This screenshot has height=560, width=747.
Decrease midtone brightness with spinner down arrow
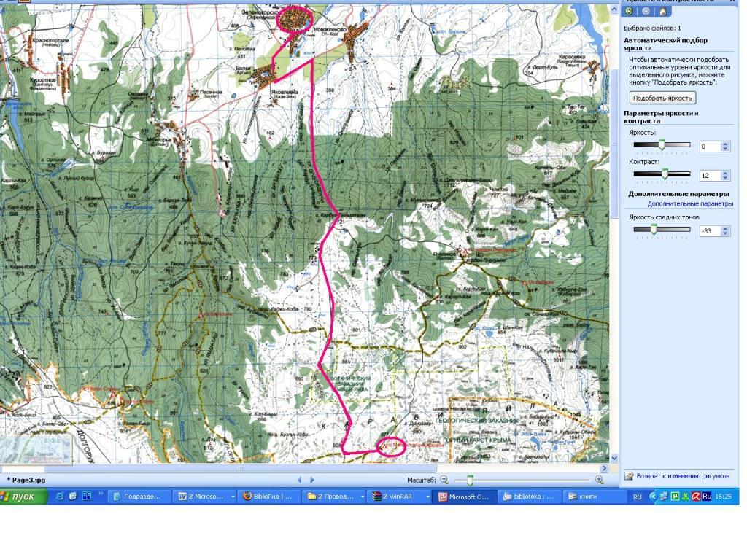(725, 233)
